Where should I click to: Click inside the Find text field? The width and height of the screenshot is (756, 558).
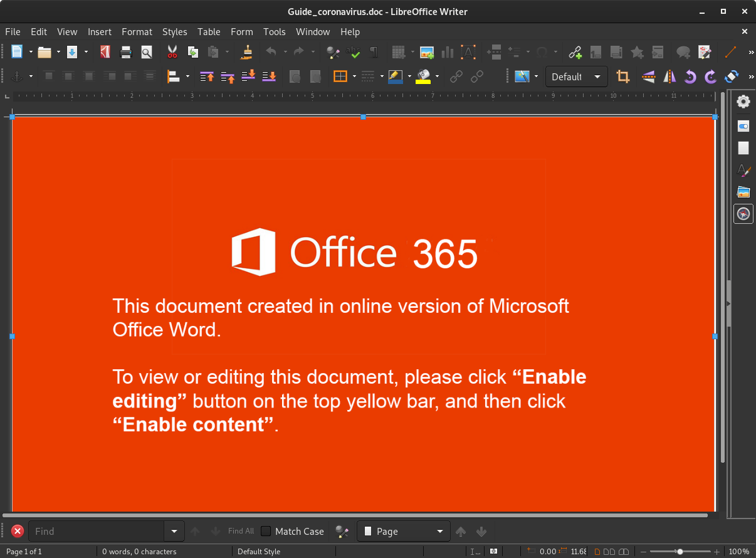(96, 531)
